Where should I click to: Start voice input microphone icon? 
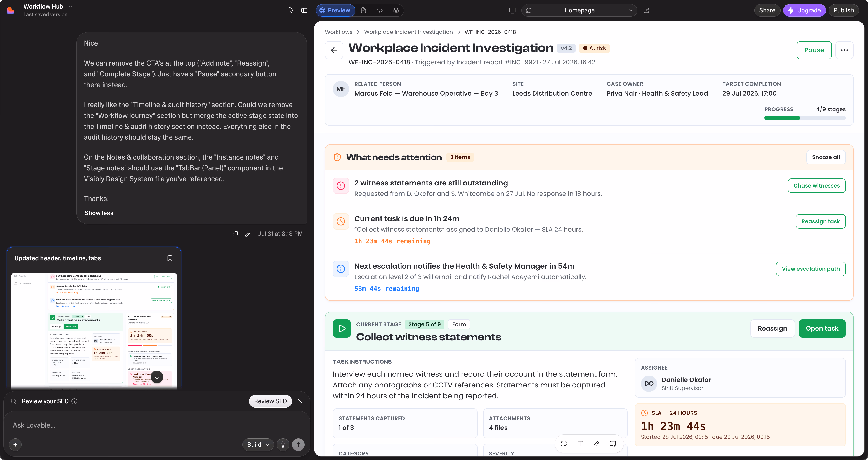pos(283,445)
